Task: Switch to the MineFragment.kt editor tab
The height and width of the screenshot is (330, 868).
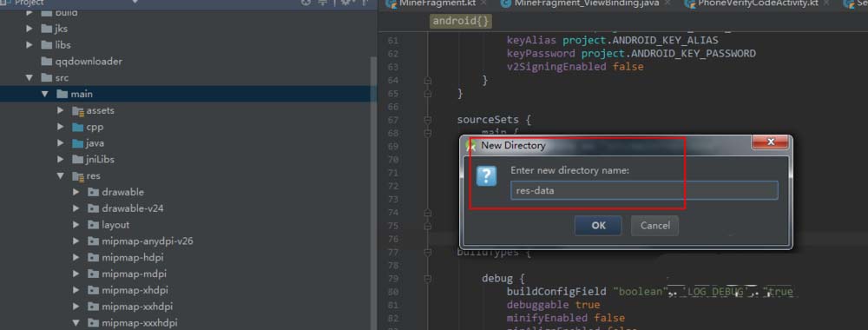Action: (x=437, y=3)
